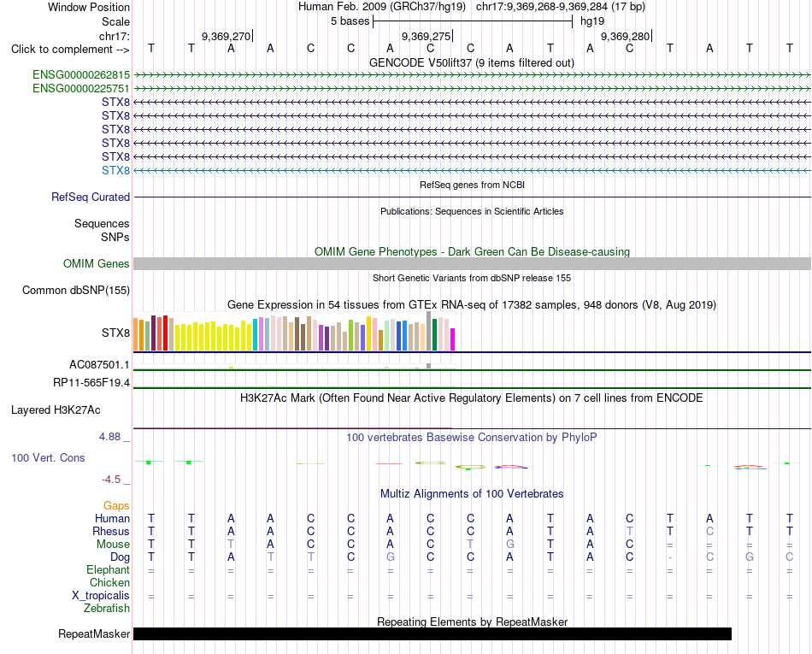Click 100 vertebrates Basewise Conservation title
The width and height of the screenshot is (812, 654).
click(x=472, y=438)
